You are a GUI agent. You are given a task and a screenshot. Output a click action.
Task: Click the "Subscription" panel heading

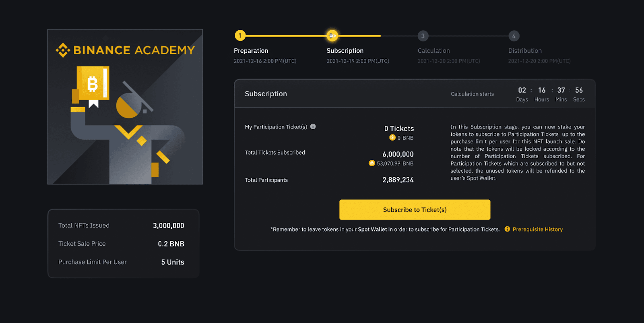coord(266,94)
